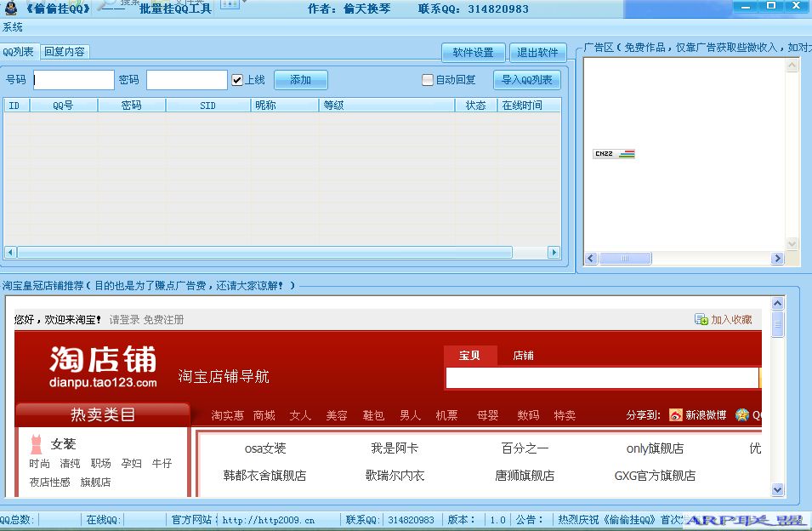Screen dimensions: 812x531
Task: Click the official site URL http://http2009.cn
Action: pyautogui.click(x=268, y=520)
